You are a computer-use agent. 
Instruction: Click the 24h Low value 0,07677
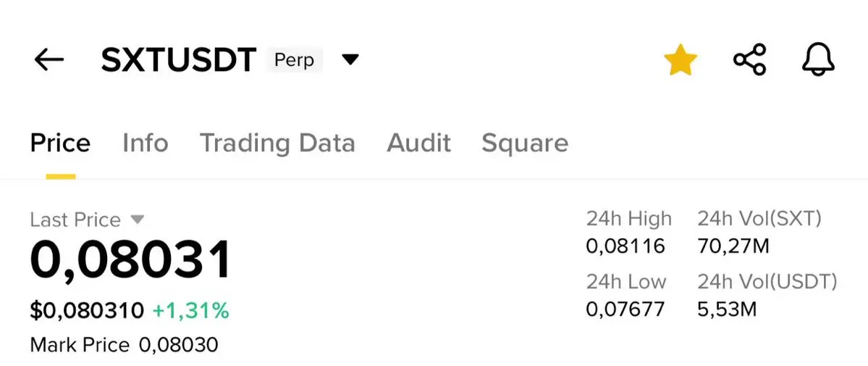625,309
